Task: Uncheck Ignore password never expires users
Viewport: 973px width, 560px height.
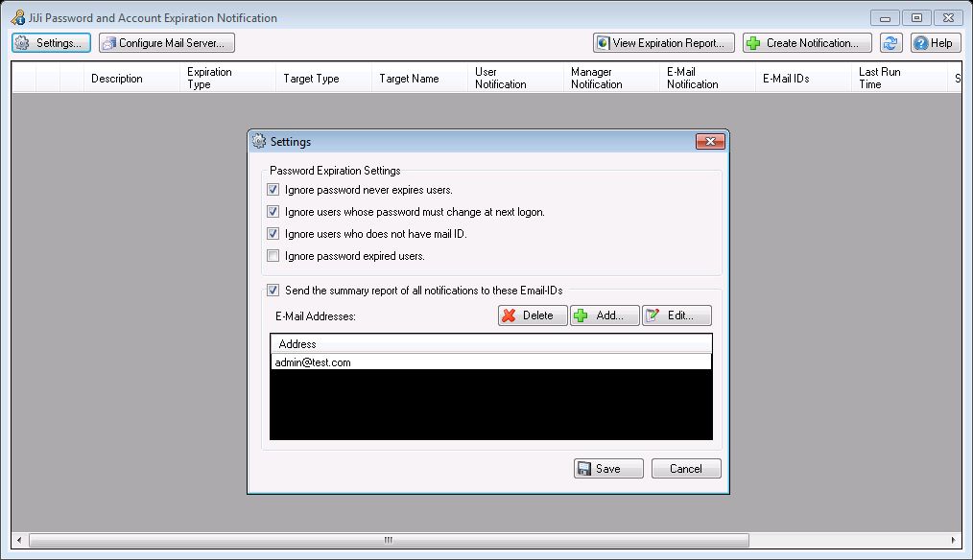Action: [273, 190]
